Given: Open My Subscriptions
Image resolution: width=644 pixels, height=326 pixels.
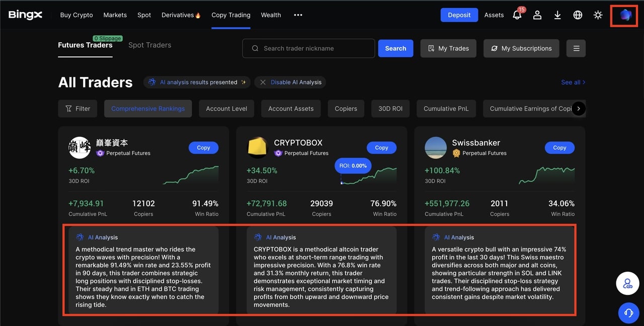Looking at the screenshot, I should click(x=521, y=48).
